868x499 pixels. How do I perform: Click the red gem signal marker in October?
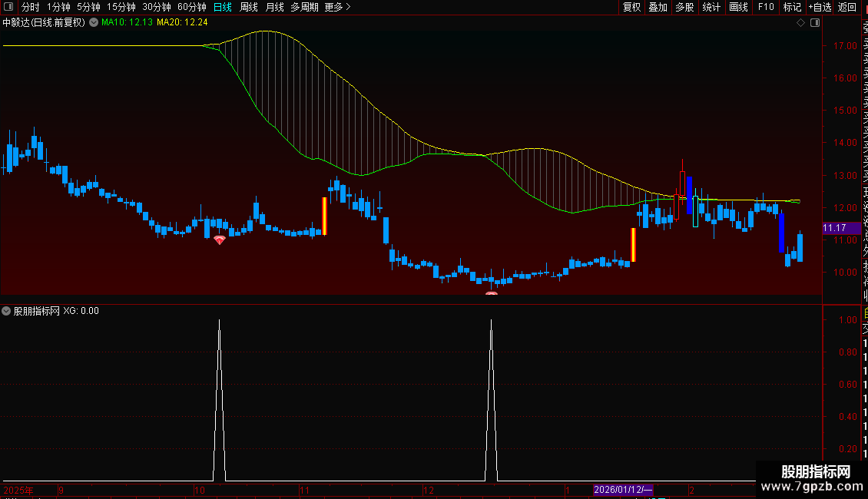point(220,240)
